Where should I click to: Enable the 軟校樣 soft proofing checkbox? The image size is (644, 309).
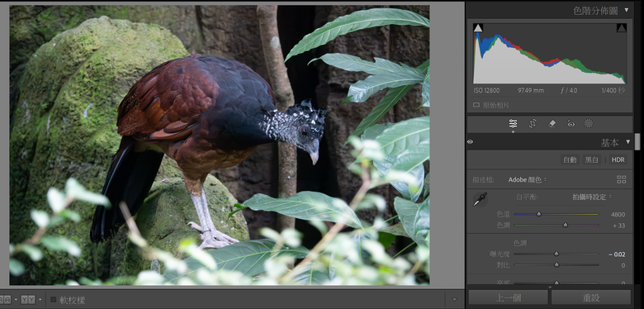pos(54,300)
